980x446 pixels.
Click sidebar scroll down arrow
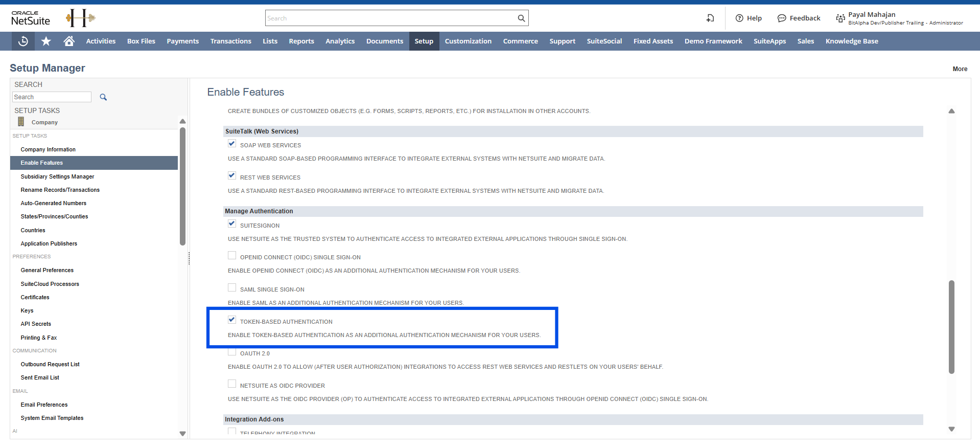click(182, 434)
